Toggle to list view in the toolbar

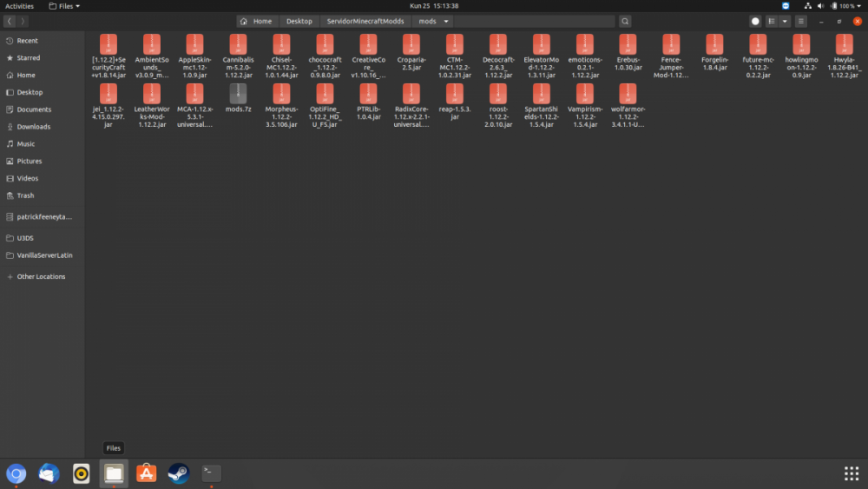pyautogui.click(x=771, y=21)
